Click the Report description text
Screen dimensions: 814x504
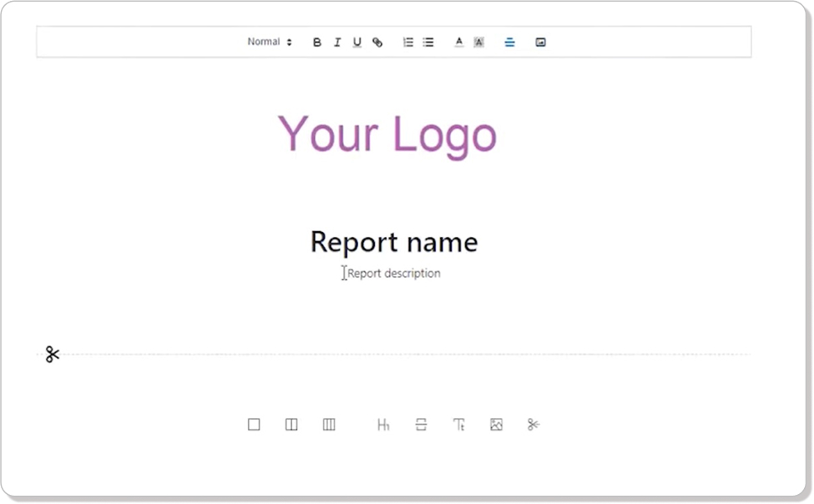click(394, 273)
